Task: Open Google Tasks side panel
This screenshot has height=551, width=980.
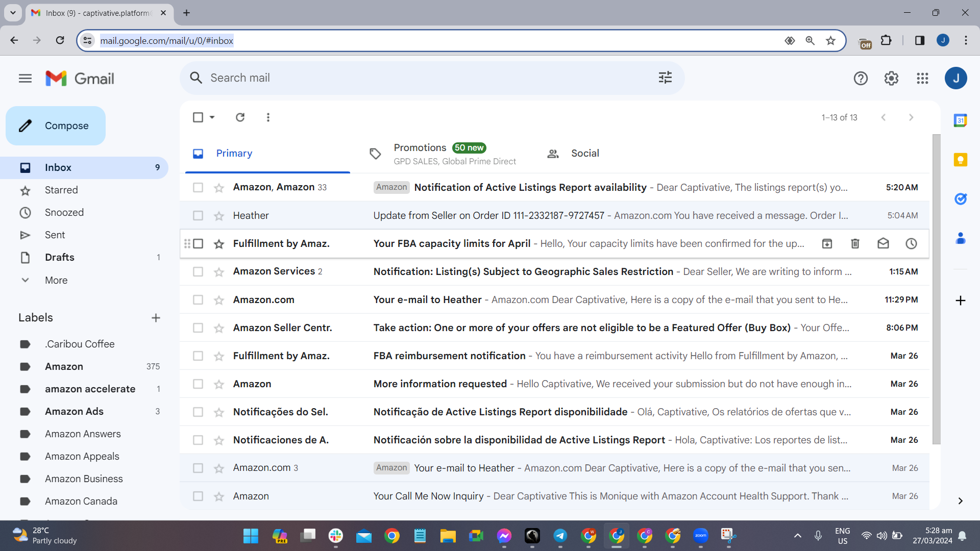Action: [x=960, y=199]
